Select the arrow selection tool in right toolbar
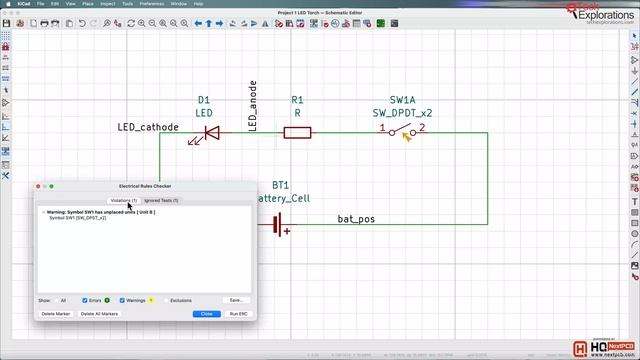Screen dimensions: 640x360 click(634, 36)
